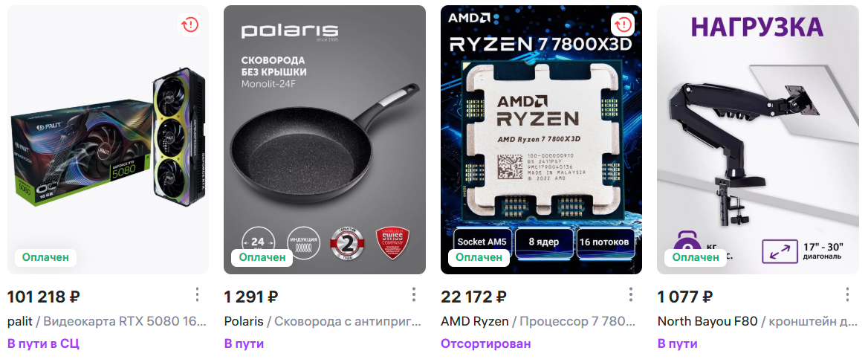
Task: Open the three-dot menu for the Palit RTX 5080
Action: 197,295
